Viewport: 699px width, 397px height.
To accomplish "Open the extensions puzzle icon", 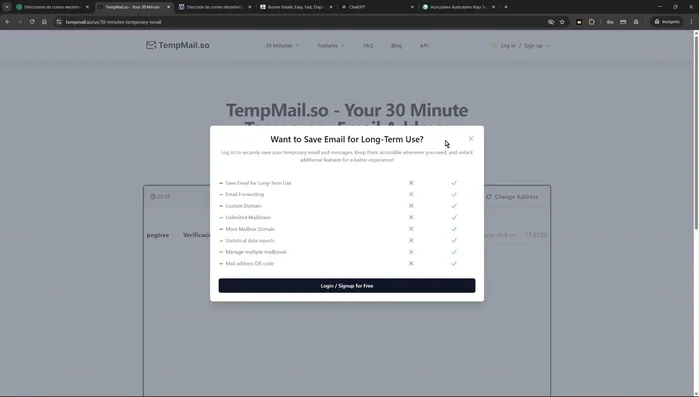I will (592, 22).
